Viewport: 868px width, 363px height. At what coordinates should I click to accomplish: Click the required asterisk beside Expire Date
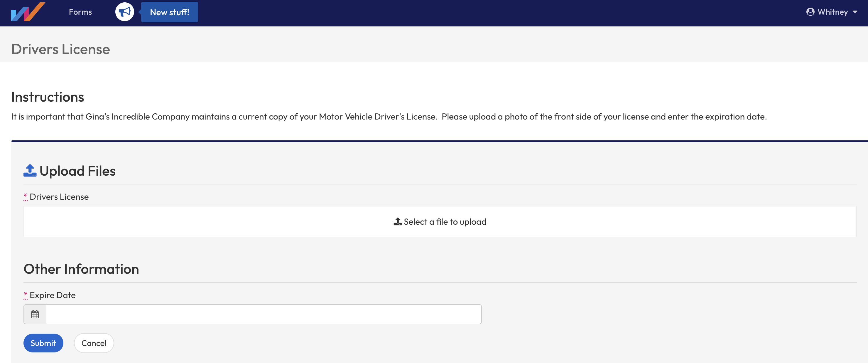tap(25, 295)
